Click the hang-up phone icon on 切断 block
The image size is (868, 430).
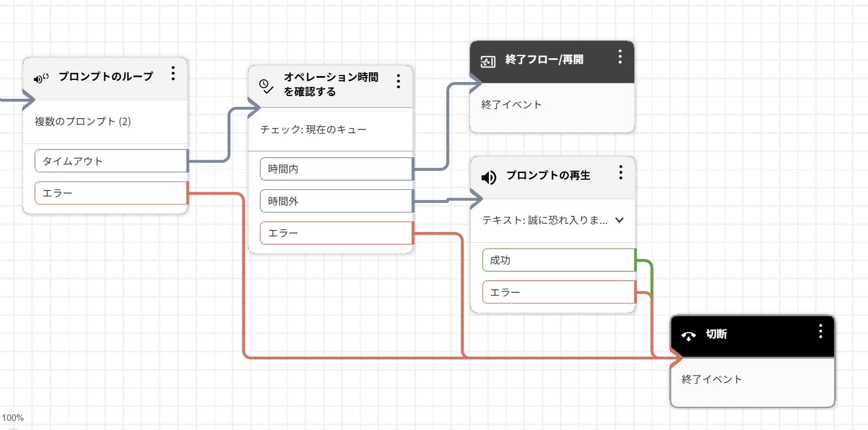coord(689,336)
